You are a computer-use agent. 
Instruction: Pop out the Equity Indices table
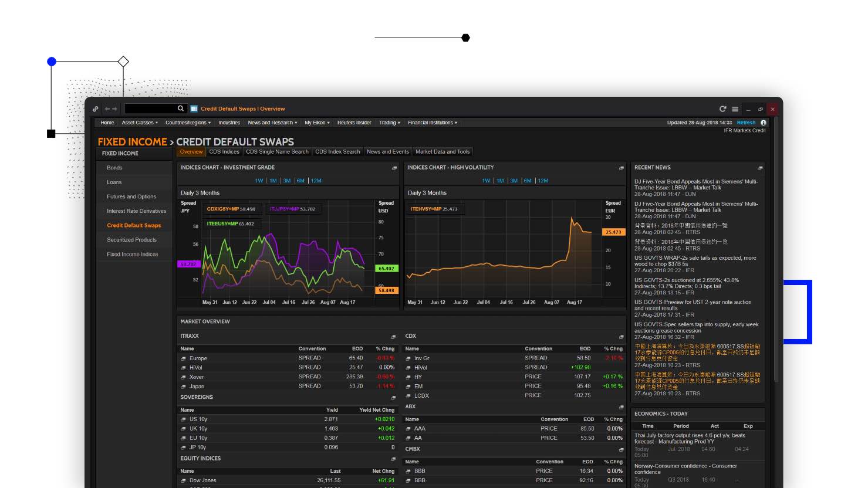[x=394, y=459]
